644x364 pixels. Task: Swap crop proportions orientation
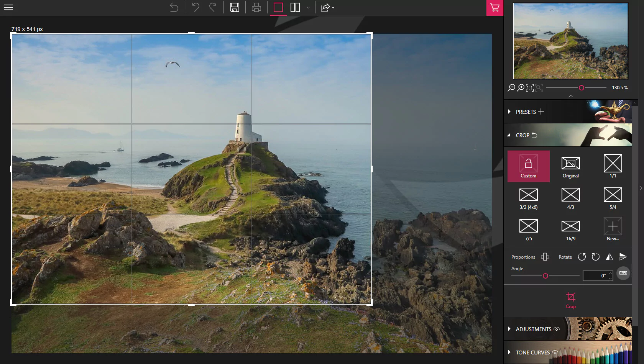pyautogui.click(x=545, y=257)
